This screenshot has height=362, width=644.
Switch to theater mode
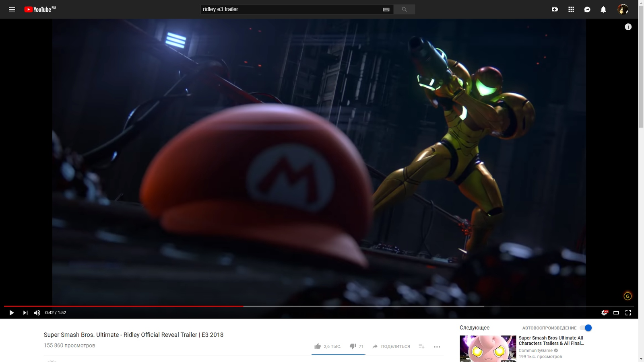616,313
